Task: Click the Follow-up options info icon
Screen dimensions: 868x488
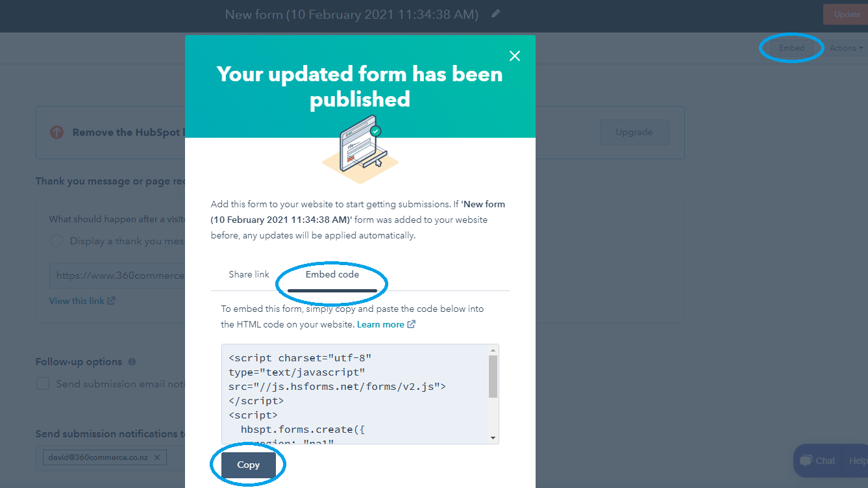Action: pos(132,362)
